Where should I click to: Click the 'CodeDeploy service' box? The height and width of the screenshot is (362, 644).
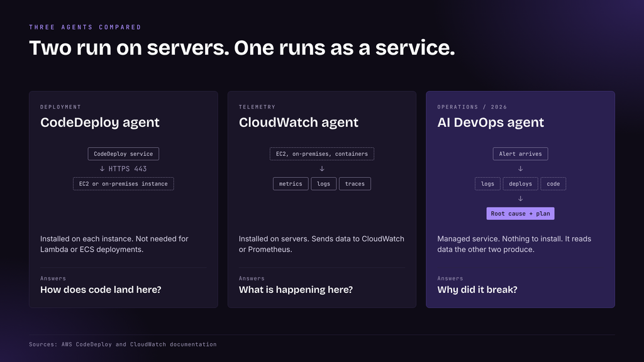click(x=123, y=154)
